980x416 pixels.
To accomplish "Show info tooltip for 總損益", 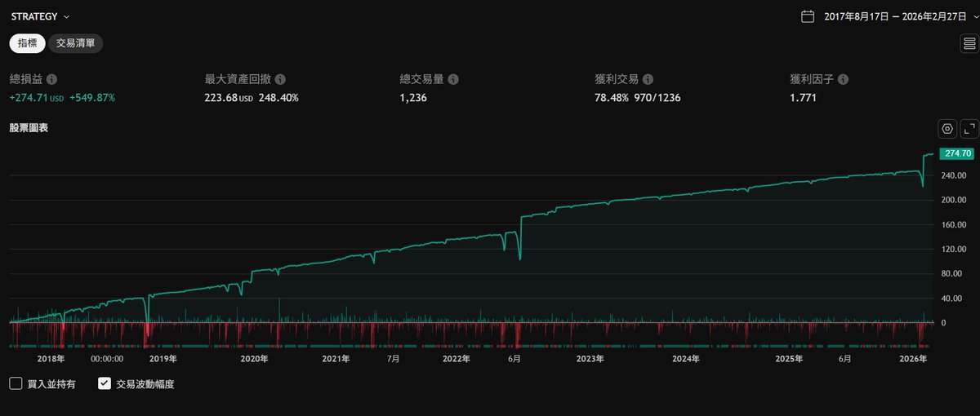I will [52, 80].
